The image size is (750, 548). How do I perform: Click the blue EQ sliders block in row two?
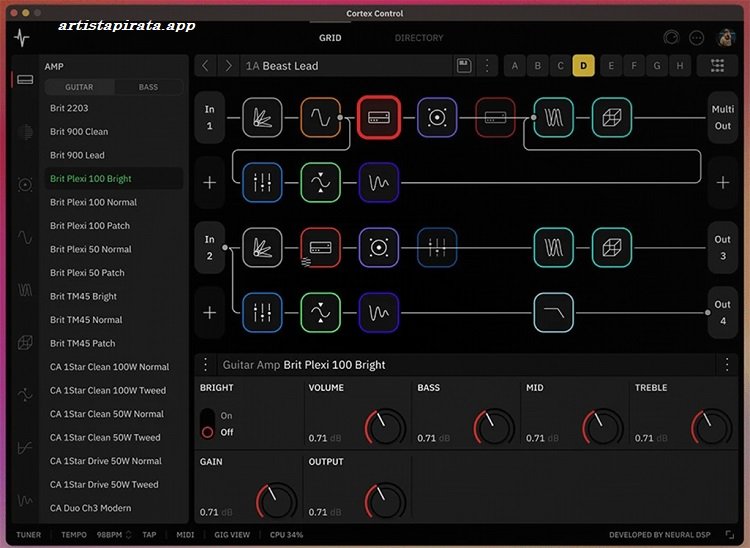tap(262, 183)
